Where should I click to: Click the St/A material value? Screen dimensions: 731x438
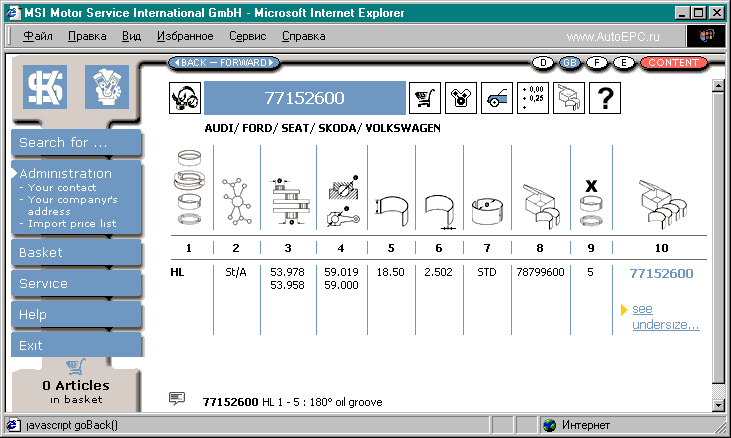pyautogui.click(x=236, y=272)
